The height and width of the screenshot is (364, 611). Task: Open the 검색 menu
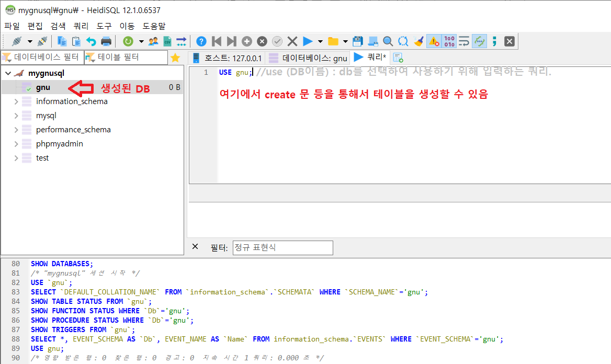point(58,26)
